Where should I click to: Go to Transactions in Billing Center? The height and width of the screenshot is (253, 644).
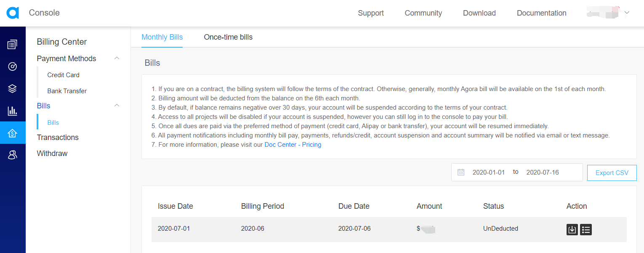[58, 137]
